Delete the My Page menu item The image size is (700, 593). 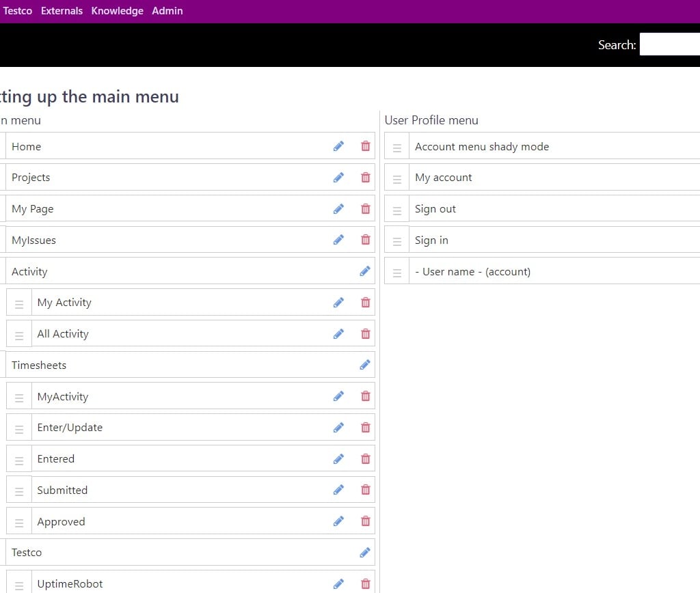366,208
